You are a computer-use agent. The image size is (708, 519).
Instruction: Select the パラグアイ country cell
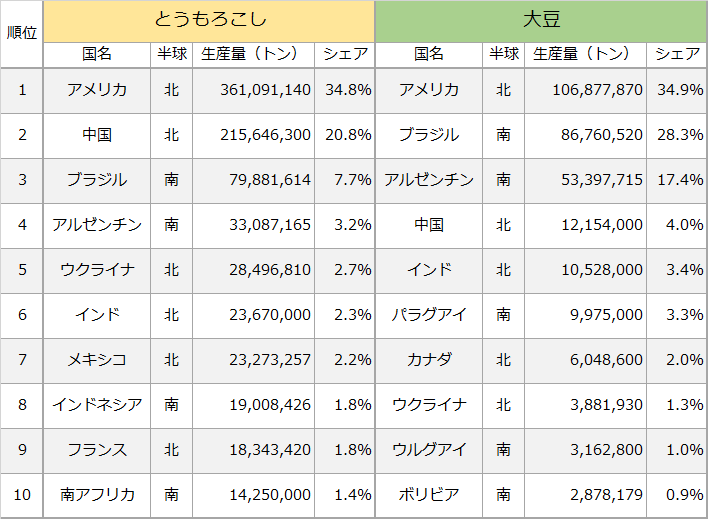(x=429, y=315)
